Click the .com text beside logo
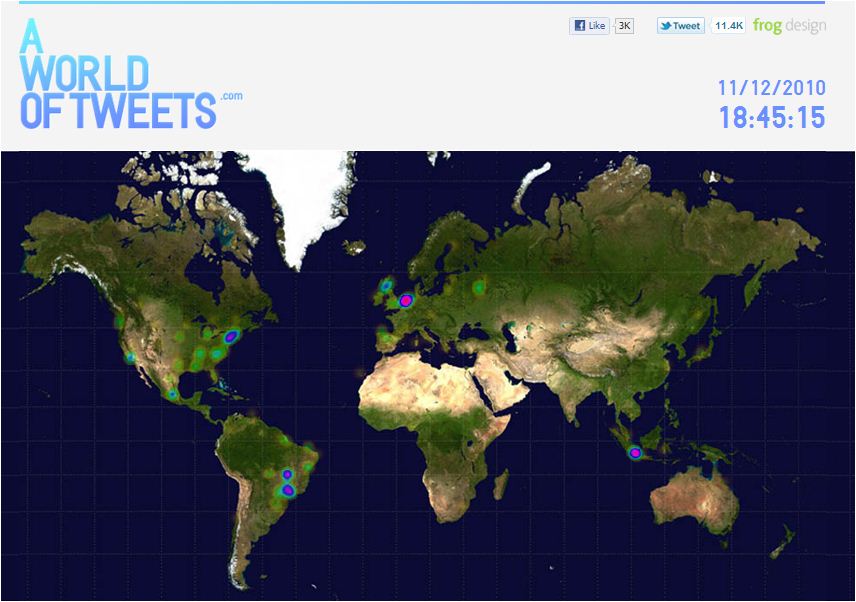Image resolution: width=856 pixels, height=602 pixels. 232,96
